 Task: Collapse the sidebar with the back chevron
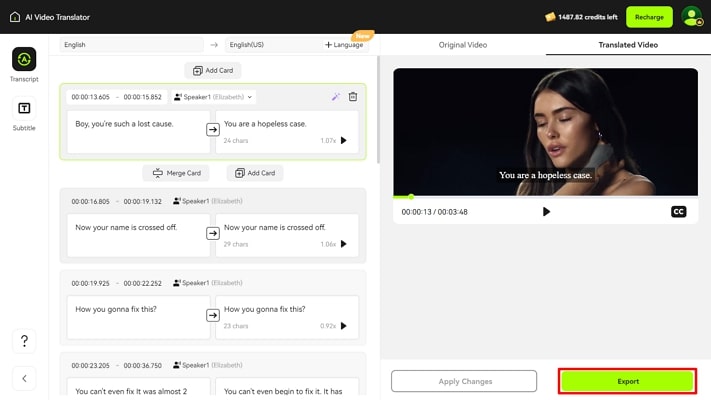tap(24, 378)
